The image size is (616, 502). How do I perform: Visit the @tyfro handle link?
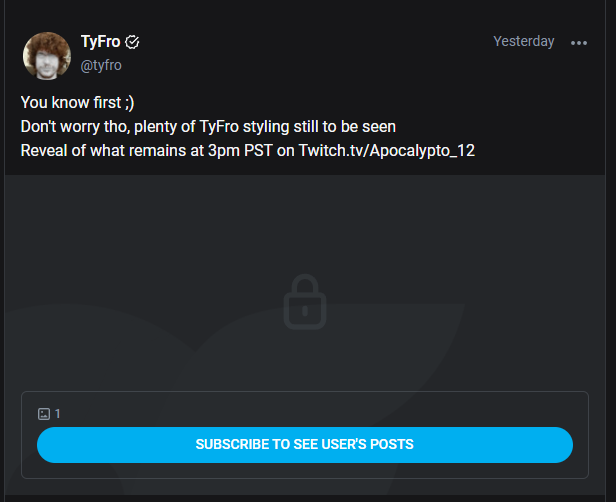(x=101, y=65)
